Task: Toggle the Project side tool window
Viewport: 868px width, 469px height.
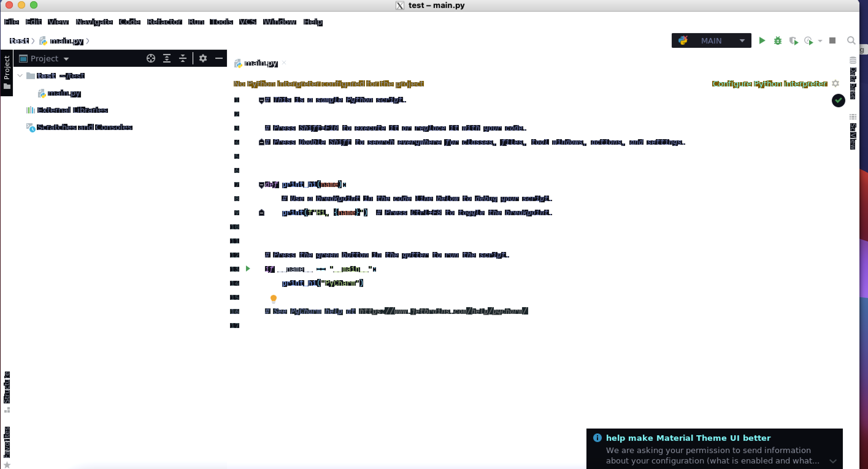Action: (x=7, y=72)
